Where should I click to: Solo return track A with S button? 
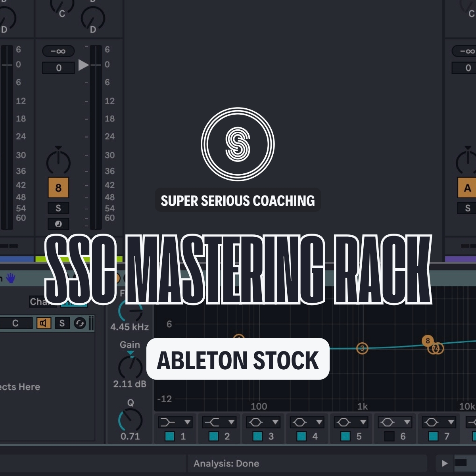point(467,208)
